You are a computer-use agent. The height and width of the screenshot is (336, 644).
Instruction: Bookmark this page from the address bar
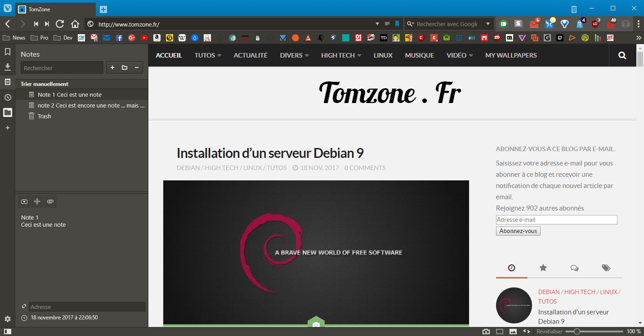click(397, 24)
